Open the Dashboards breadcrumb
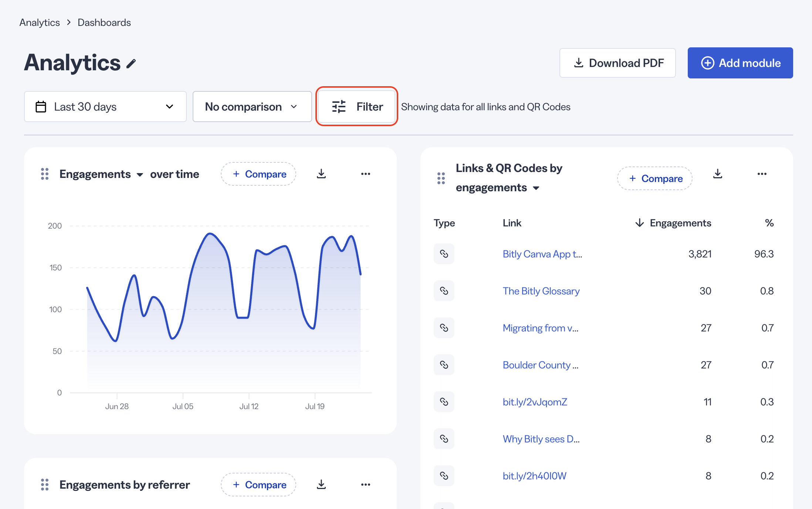The image size is (812, 509). (x=104, y=23)
